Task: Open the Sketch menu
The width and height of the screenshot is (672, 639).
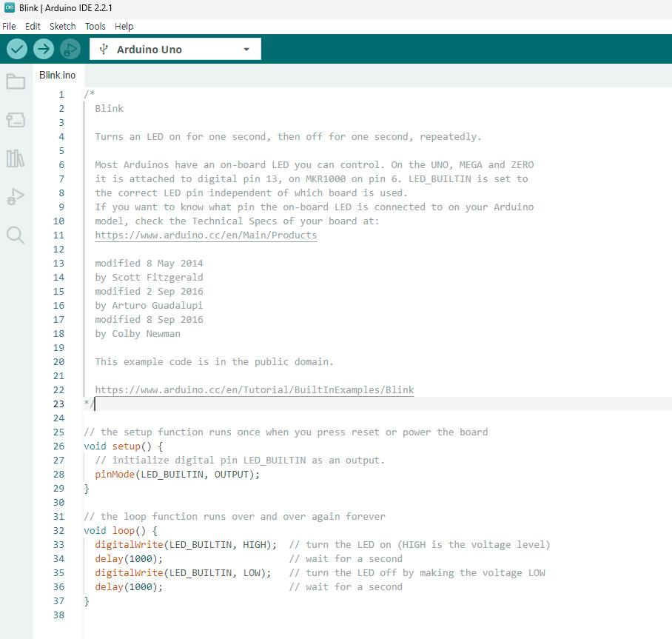Action: (x=63, y=27)
